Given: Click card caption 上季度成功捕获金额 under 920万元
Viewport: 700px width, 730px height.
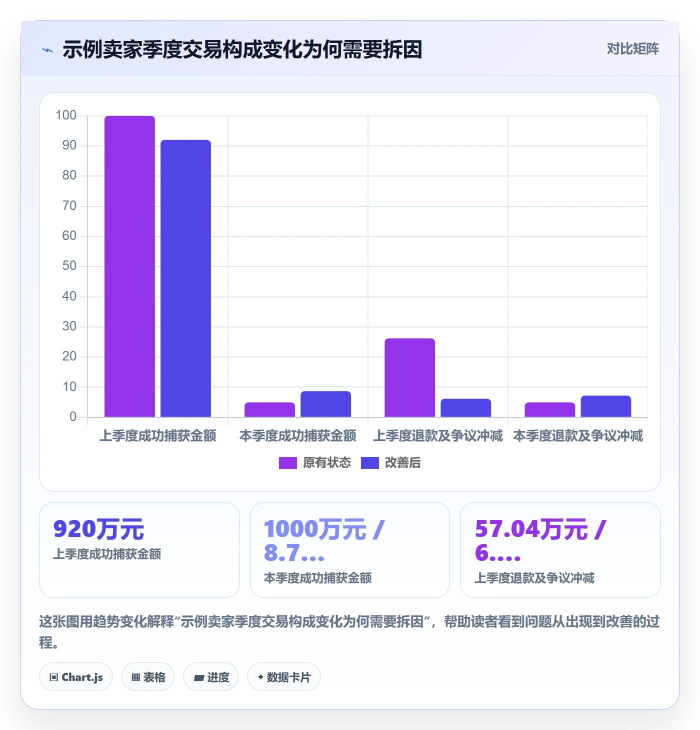Looking at the screenshot, I should [x=107, y=554].
